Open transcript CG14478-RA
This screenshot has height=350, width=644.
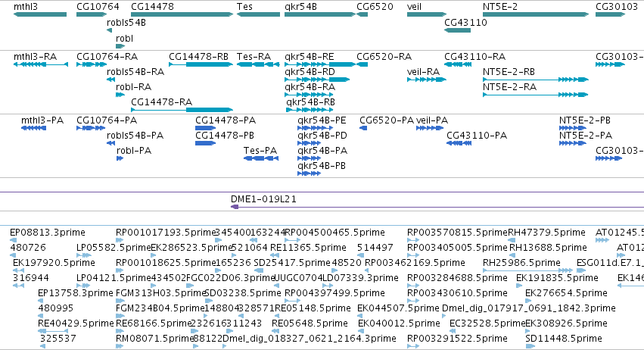[x=182, y=110]
